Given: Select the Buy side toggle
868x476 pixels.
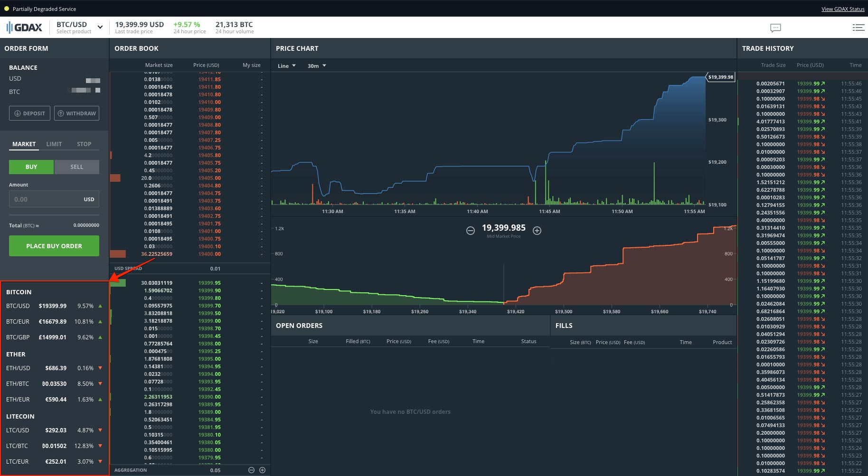Looking at the screenshot, I should pyautogui.click(x=31, y=167).
